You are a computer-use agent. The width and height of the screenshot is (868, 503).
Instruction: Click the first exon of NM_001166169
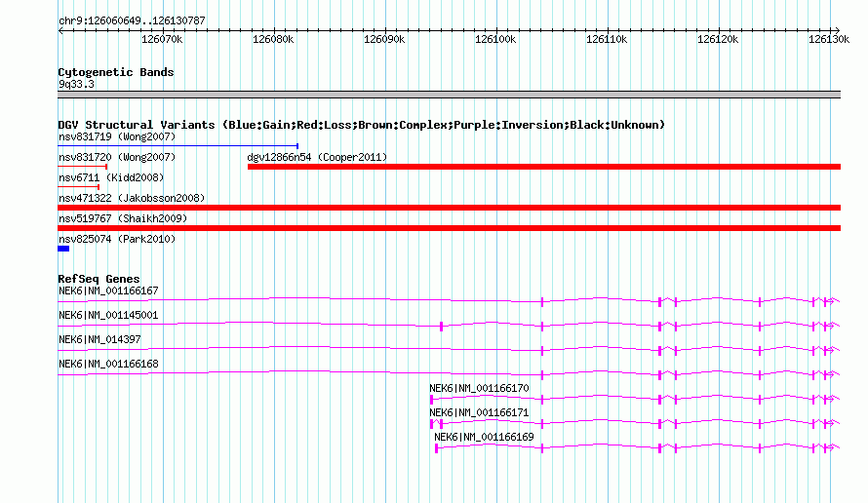[x=436, y=448]
